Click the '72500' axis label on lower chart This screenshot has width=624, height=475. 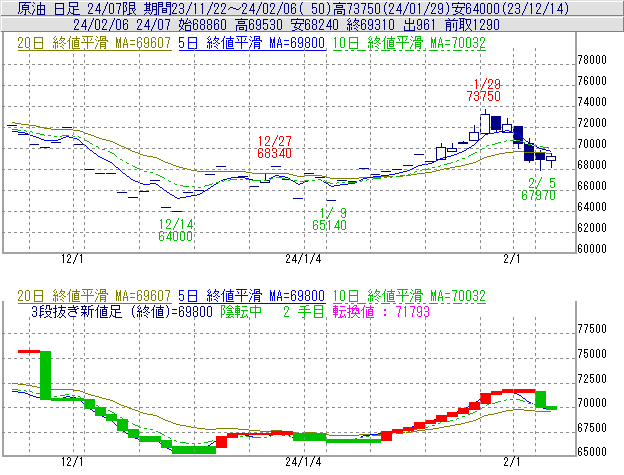(592, 378)
